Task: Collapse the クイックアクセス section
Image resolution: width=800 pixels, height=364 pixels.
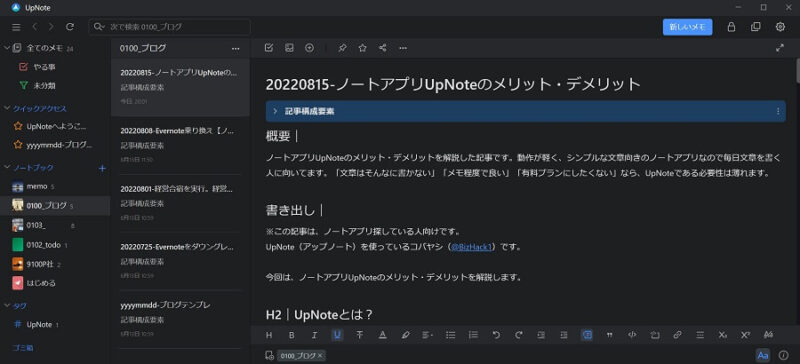Action: [x=7, y=108]
